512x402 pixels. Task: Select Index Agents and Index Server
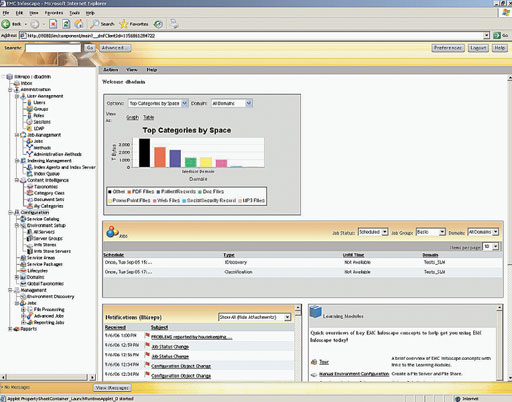65,167
